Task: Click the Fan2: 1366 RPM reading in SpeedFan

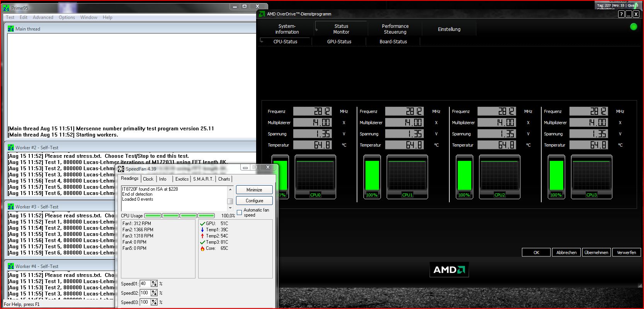Action: (x=138, y=230)
